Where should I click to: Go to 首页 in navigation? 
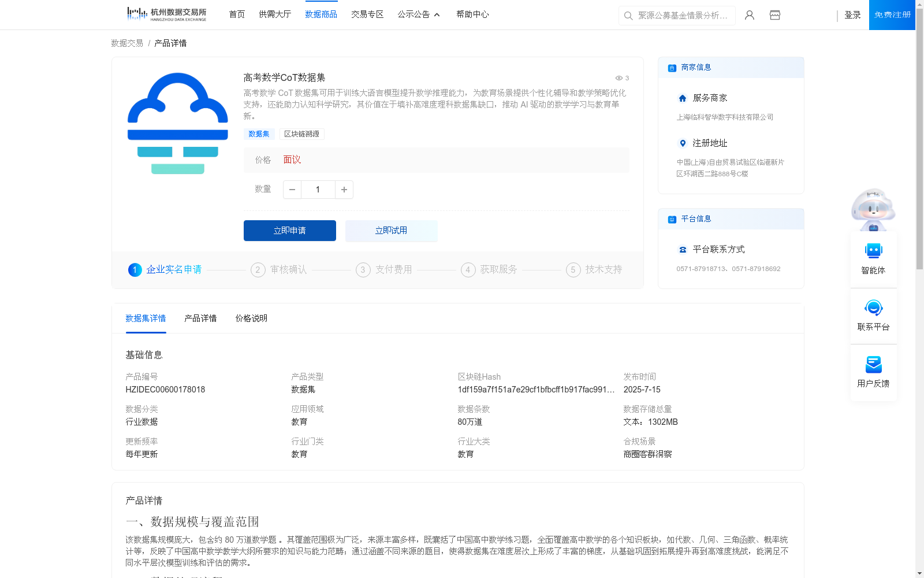pyautogui.click(x=237, y=14)
